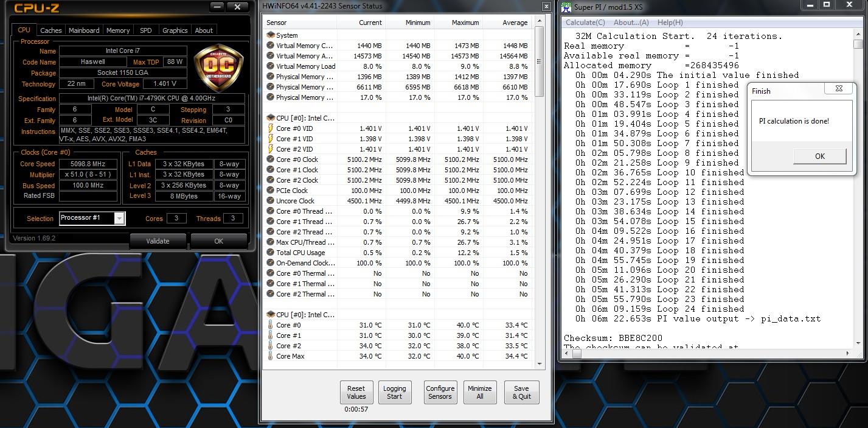Screen dimensions: 868x428
Task: Click OK in the Finish dialog
Action: [x=819, y=156]
